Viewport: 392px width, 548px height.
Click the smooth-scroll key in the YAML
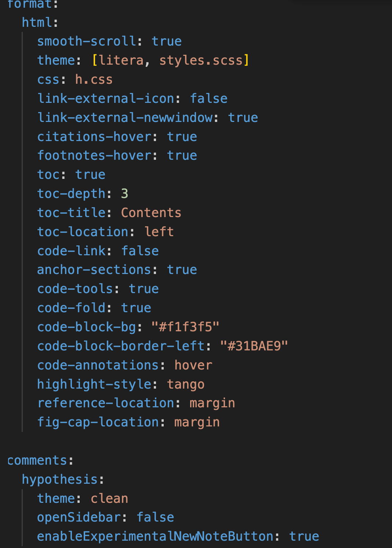(87, 41)
